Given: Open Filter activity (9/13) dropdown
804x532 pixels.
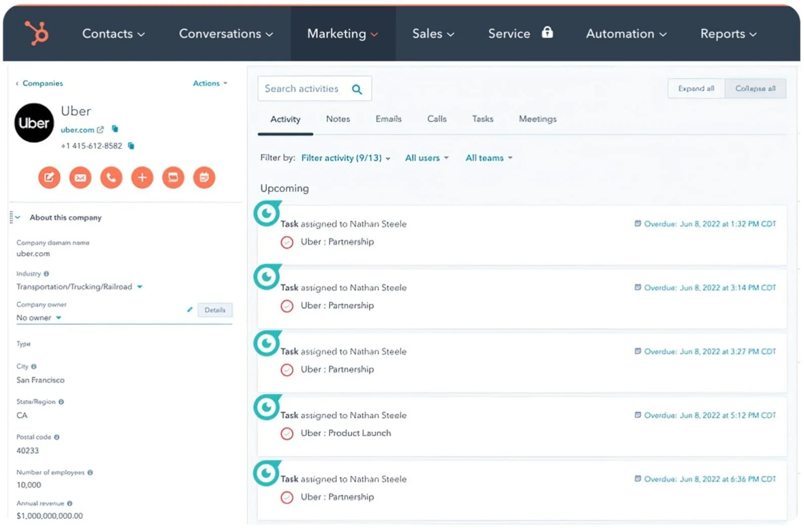Looking at the screenshot, I should point(346,158).
